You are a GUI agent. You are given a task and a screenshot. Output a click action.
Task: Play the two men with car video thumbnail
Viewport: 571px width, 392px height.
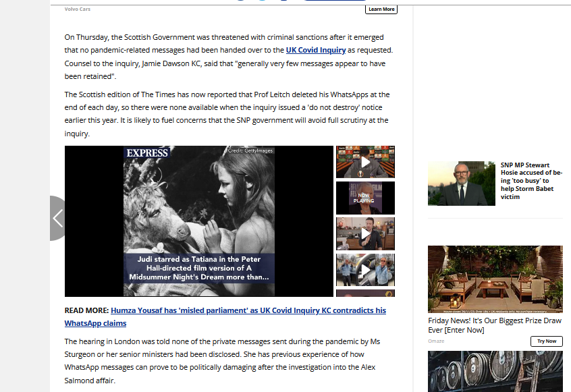[365, 270]
